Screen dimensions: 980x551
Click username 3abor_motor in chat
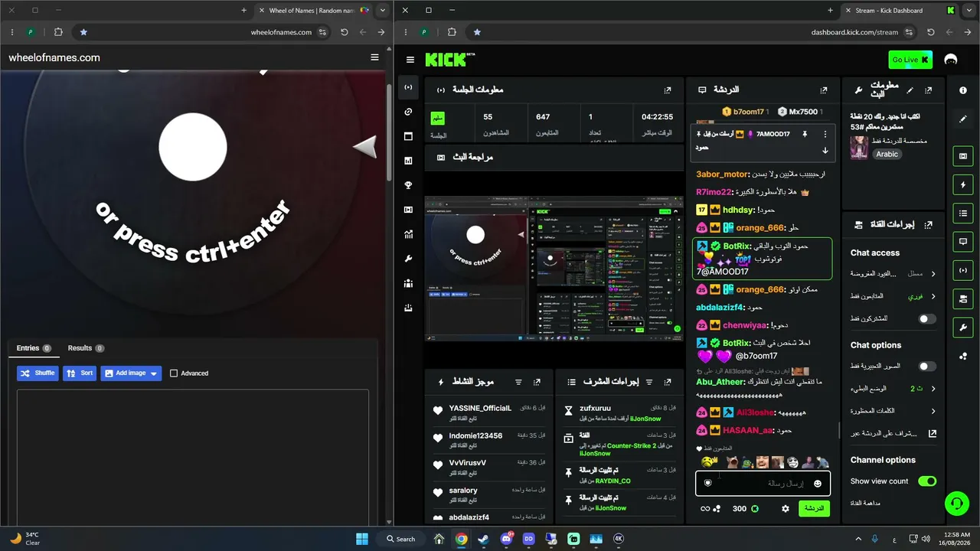[x=721, y=174]
